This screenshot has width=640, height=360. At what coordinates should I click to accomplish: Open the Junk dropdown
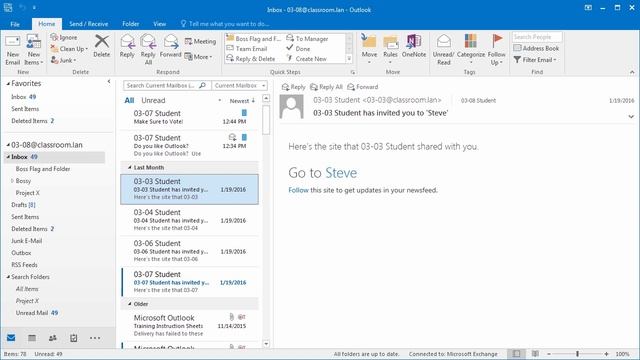pos(64,60)
